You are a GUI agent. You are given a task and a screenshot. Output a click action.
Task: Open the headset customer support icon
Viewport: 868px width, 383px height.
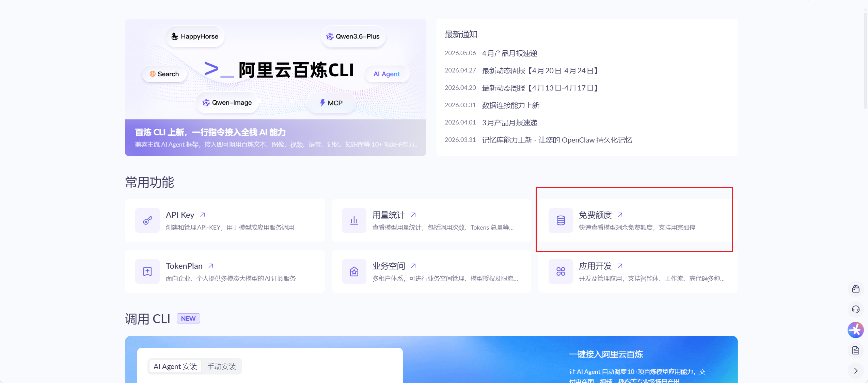tap(856, 310)
